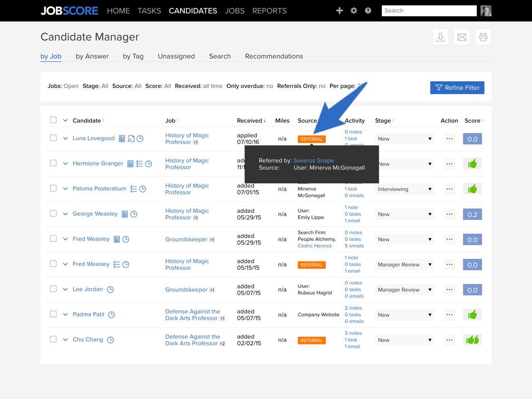Click Padma Patil's clock history icon

(x=112, y=314)
